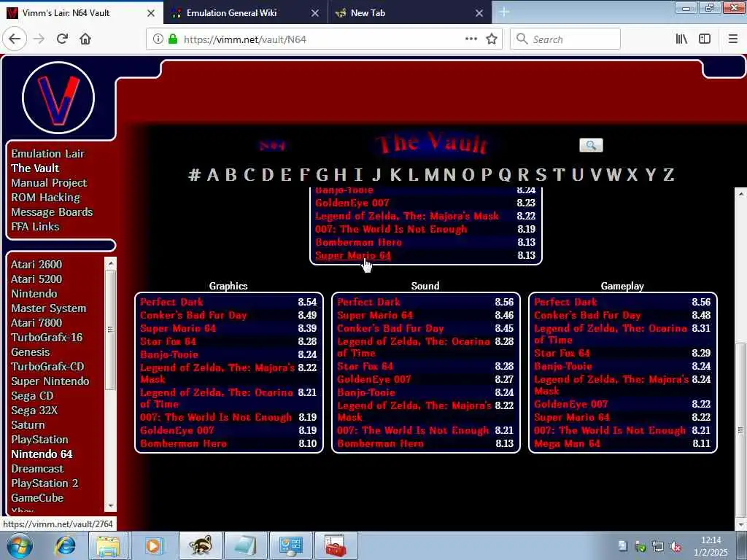Jump to letter S in the alphabet index
Screen dimensions: 747x560
541,175
